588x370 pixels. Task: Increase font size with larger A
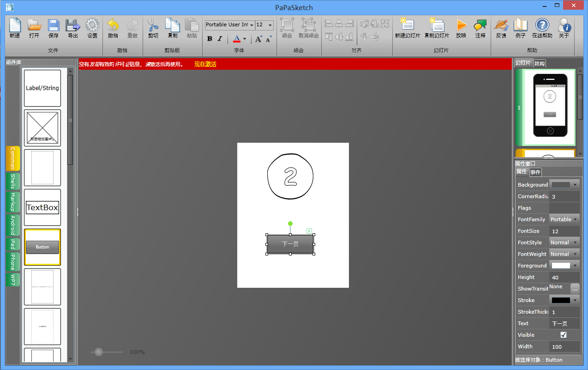[259, 39]
